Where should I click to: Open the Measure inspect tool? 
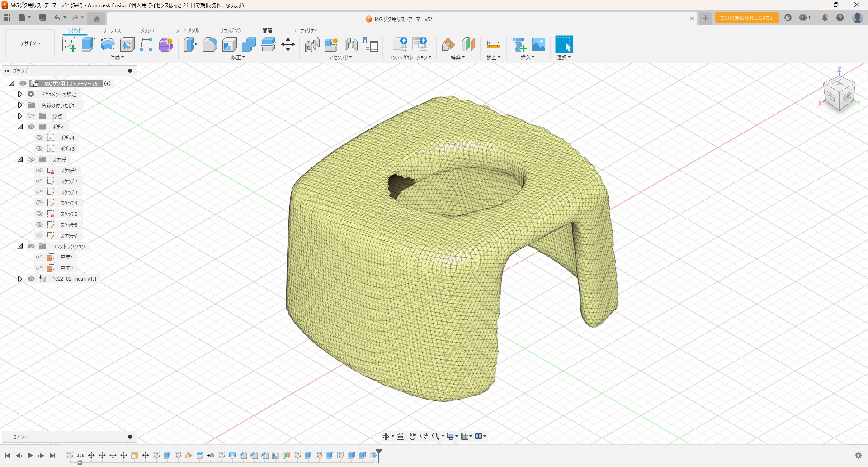493,44
